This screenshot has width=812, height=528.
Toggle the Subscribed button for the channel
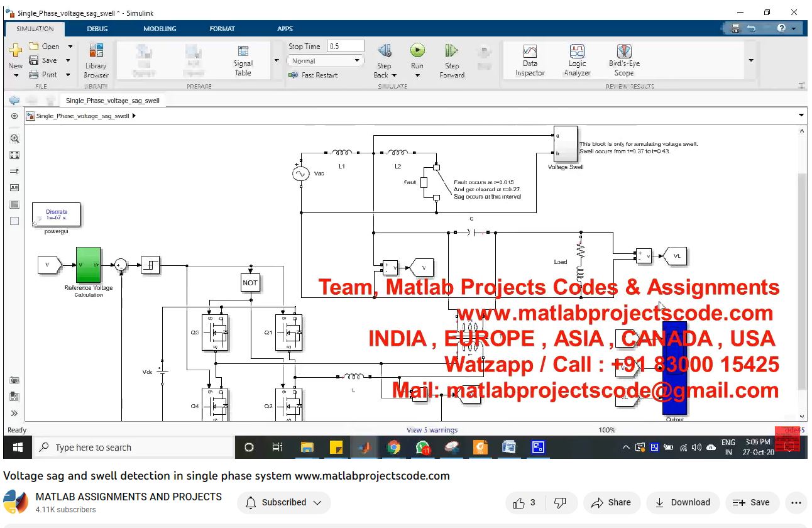pos(283,502)
